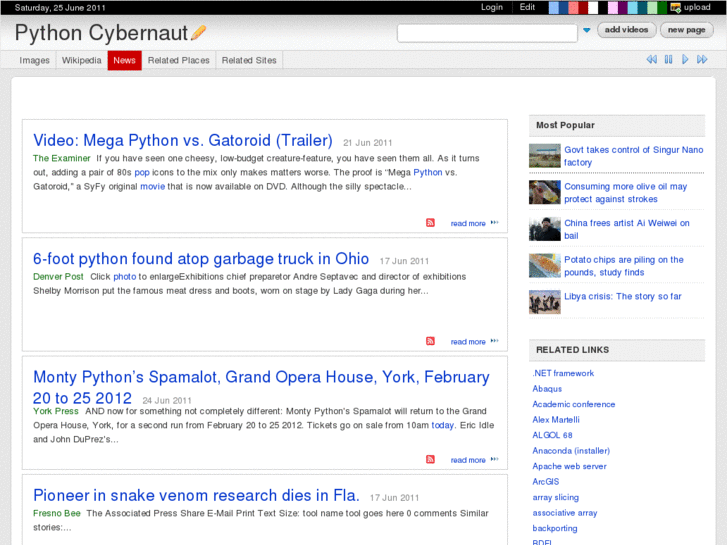The height and width of the screenshot is (545, 727).
Task: Expand the blue dropdown arrow beside search box
Action: pos(587,30)
